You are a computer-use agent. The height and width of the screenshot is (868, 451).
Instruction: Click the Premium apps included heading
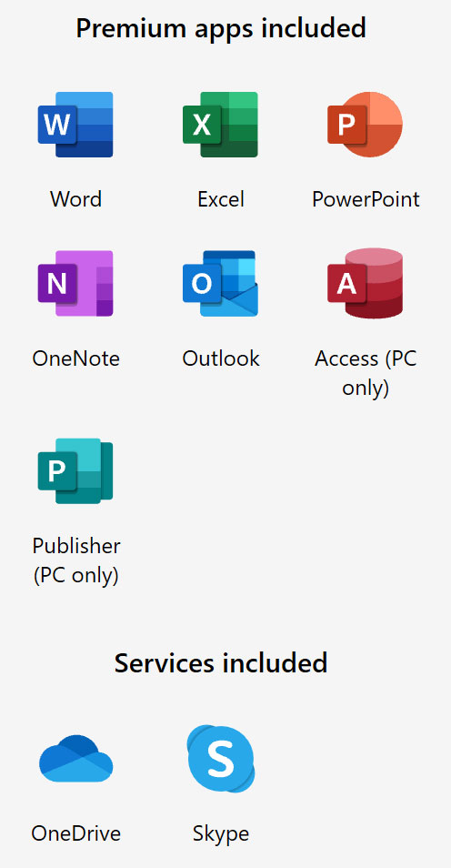point(221,27)
